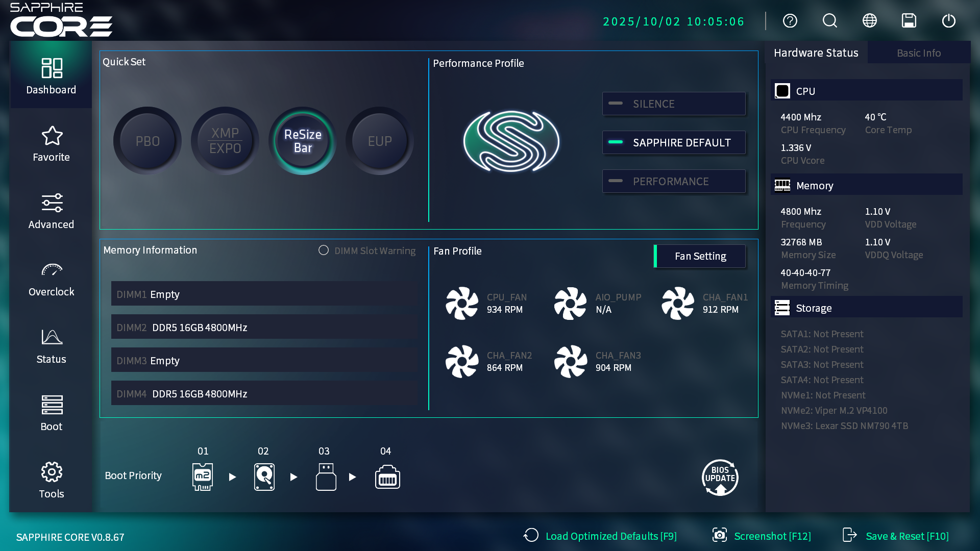Select the SILENCE performance profile
The width and height of the screenshot is (980, 551).
(x=674, y=104)
